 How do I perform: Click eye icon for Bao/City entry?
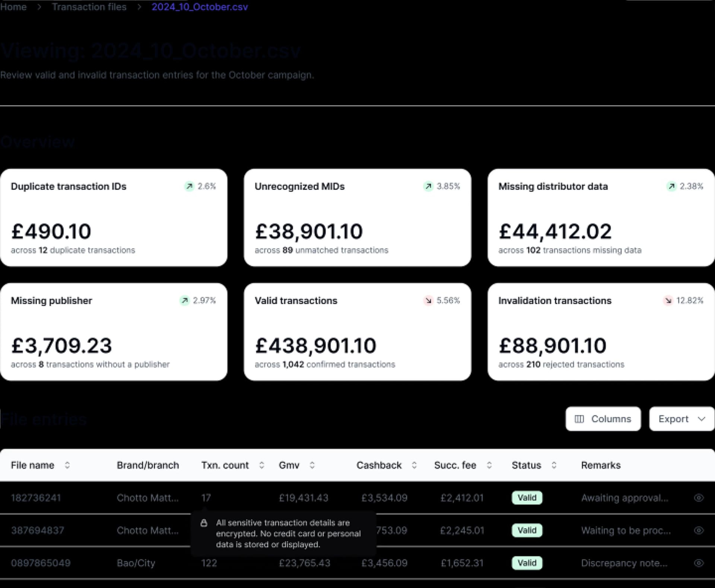[x=699, y=563]
